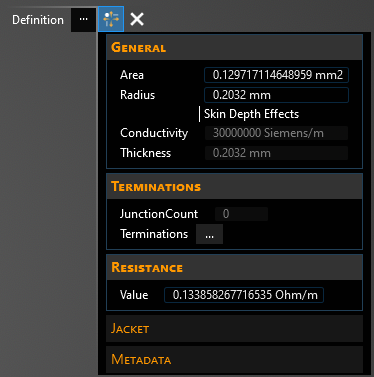Click the Definition label
This screenshot has width=374, height=377.
(x=38, y=20)
